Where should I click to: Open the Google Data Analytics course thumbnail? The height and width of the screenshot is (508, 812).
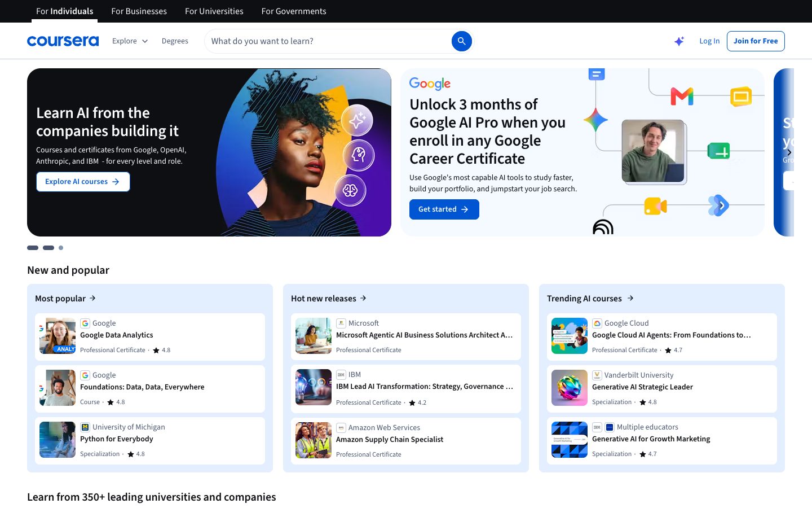coord(58,336)
